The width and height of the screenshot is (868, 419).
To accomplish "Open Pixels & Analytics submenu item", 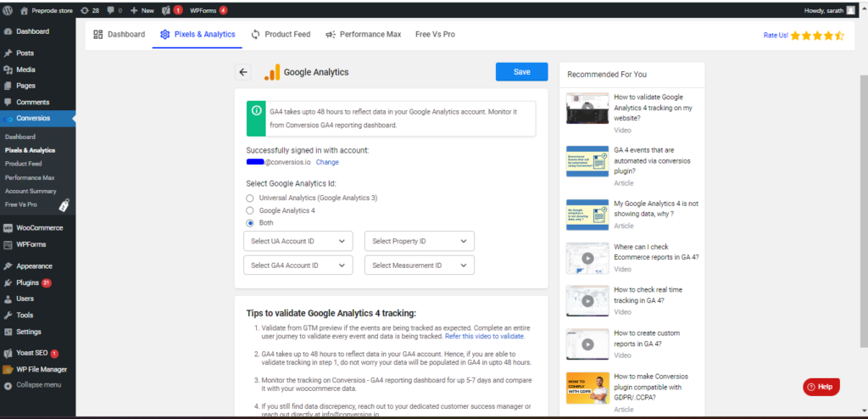I will coord(30,150).
